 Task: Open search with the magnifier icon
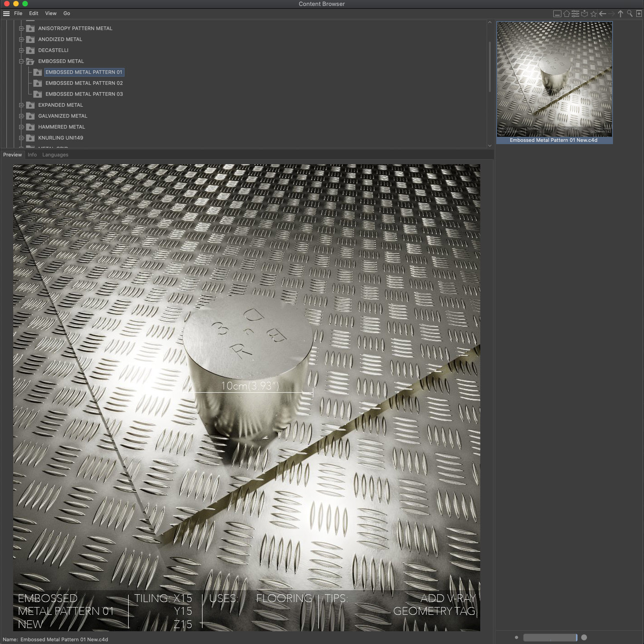[630, 14]
